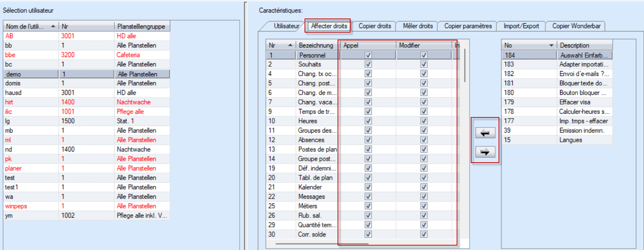Toggle Modifier checkbox for Kalender row
Viewport: 644px width, 250px height.
[x=424, y=187]
